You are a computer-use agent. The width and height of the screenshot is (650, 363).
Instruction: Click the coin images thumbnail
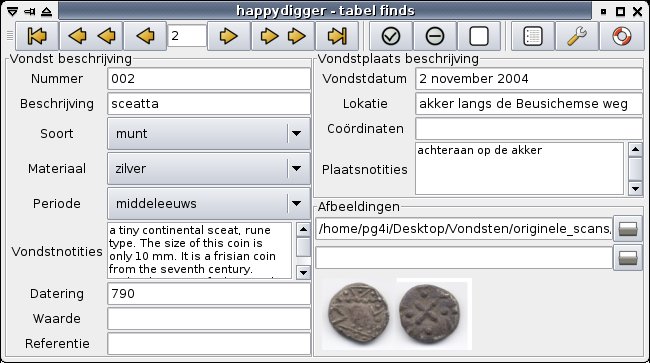pyautogui.click(x=397, y=314)
